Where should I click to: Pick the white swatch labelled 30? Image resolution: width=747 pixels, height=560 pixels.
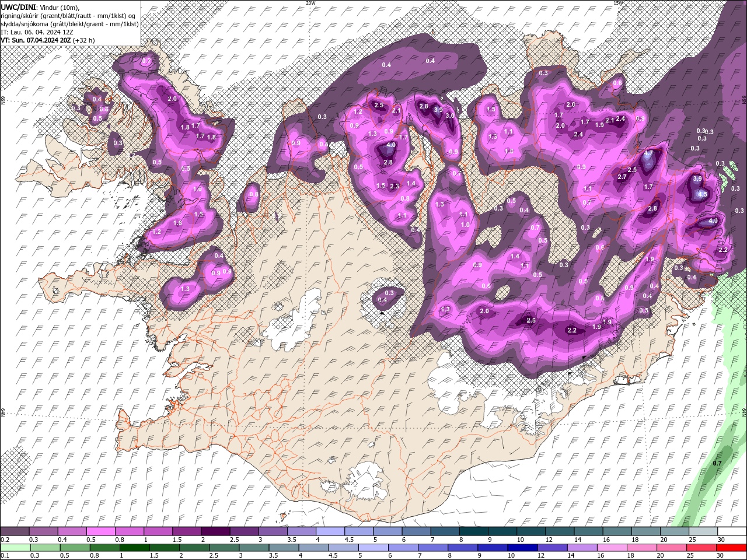click(731, 531)
